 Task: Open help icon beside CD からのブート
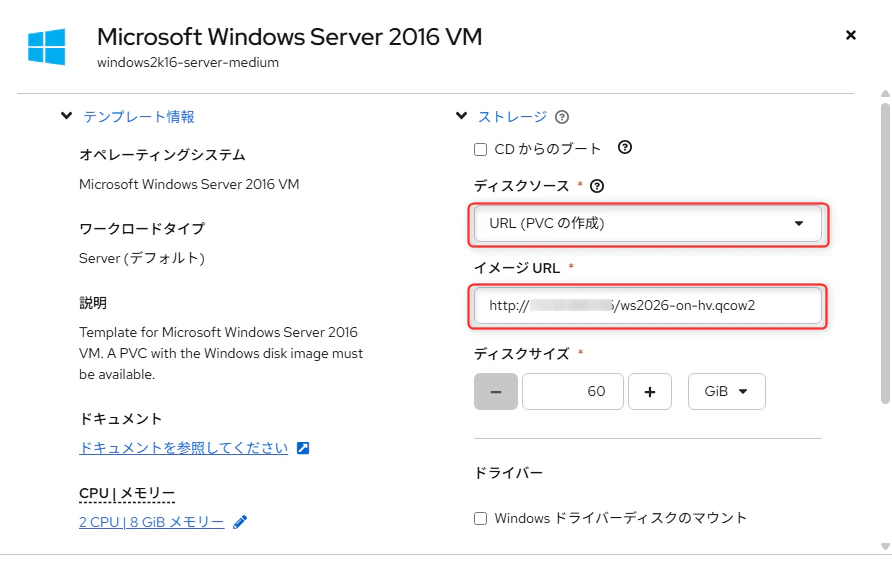(x=625, y=148)
